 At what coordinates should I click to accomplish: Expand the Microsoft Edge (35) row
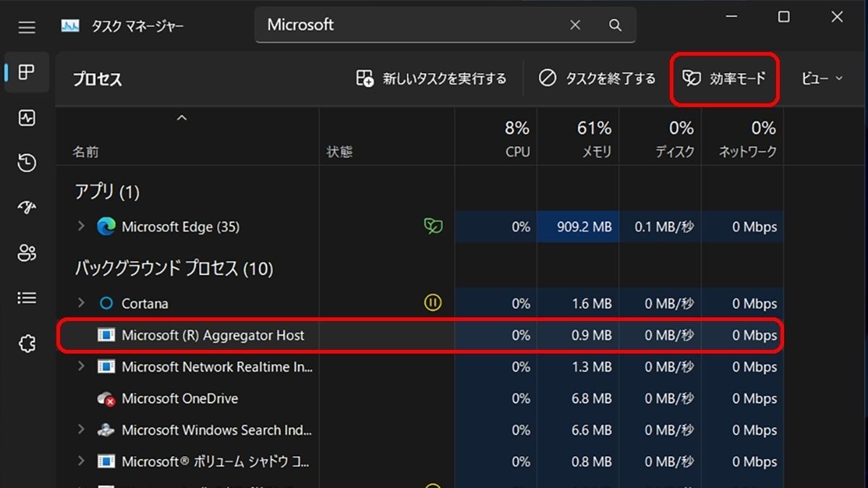(81, 227)
